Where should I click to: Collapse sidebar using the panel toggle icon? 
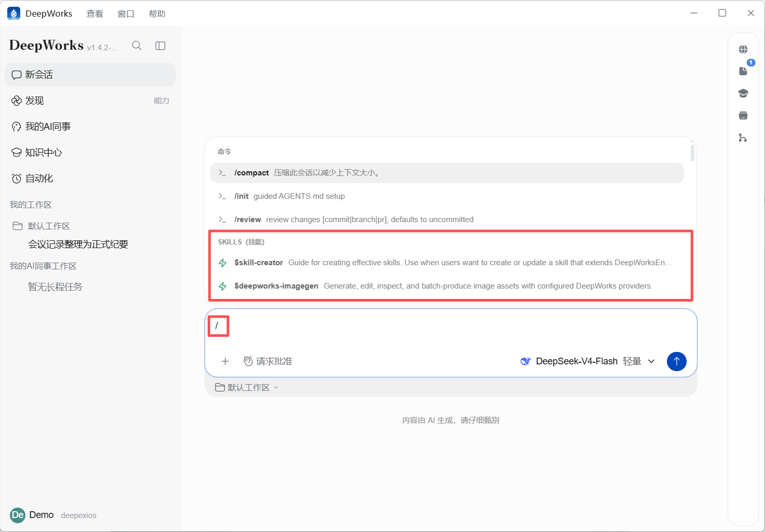[160, 46]
